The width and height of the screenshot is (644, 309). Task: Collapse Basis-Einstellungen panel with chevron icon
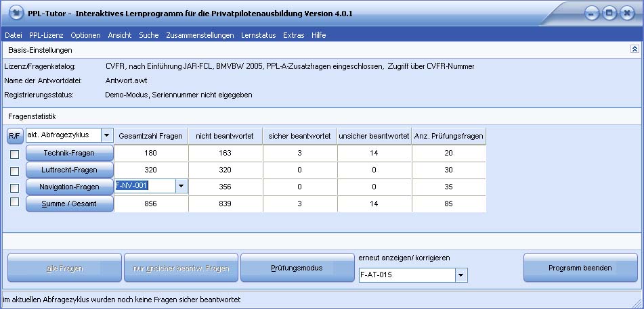(x=635, y=49)
